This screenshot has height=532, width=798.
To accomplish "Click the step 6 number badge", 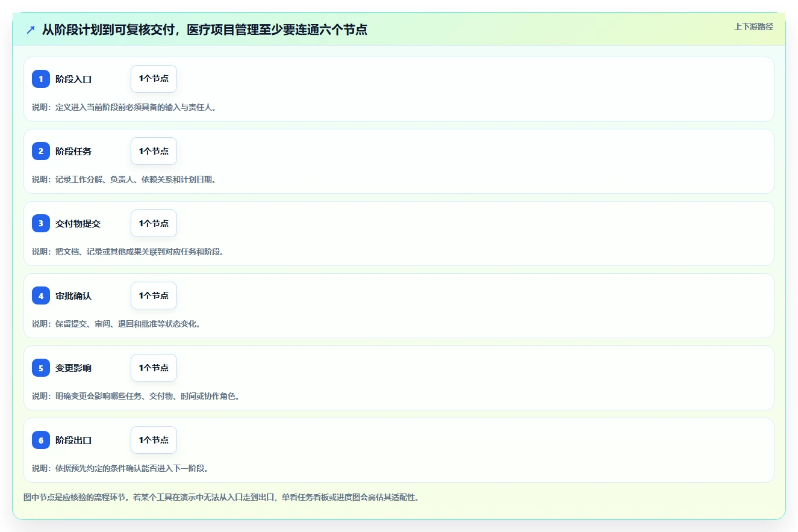I will (41, 440).
